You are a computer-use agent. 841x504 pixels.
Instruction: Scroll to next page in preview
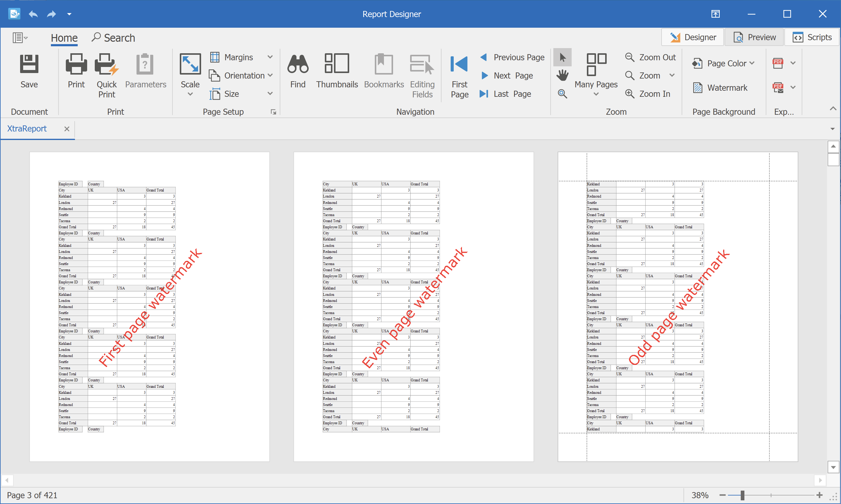point(485,75)
